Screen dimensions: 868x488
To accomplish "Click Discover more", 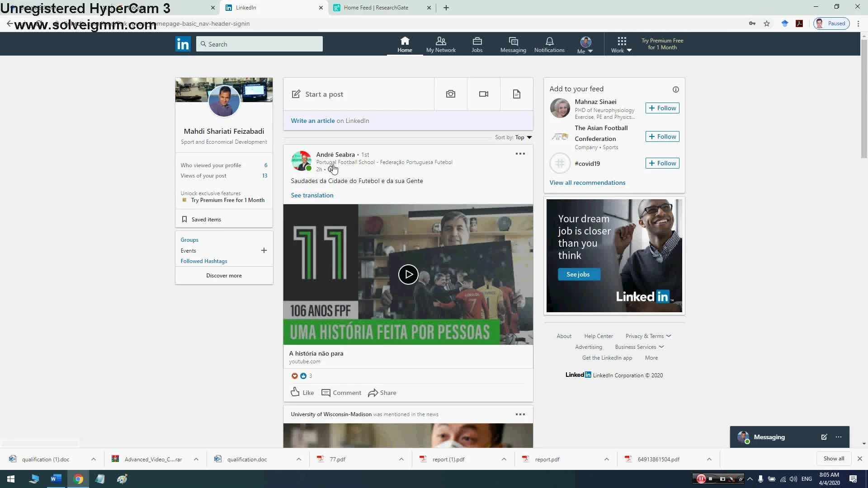I will (224, 276).
